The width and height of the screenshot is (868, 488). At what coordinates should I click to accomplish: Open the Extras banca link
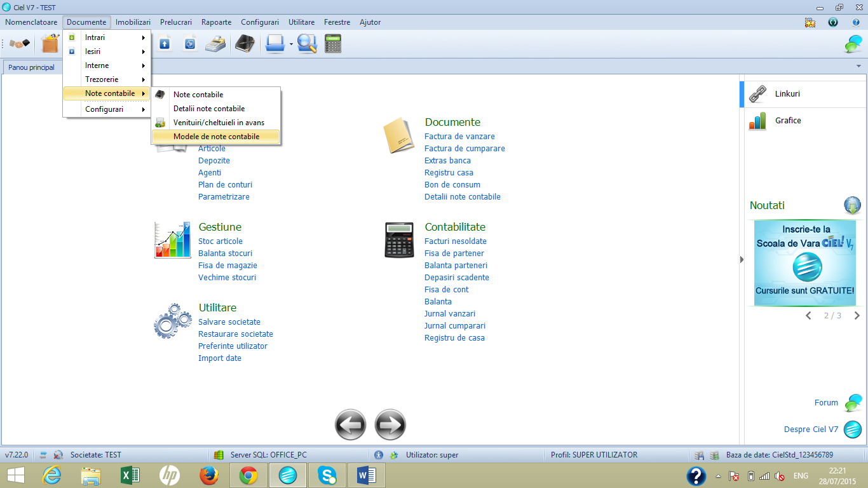tap(447, 161)
